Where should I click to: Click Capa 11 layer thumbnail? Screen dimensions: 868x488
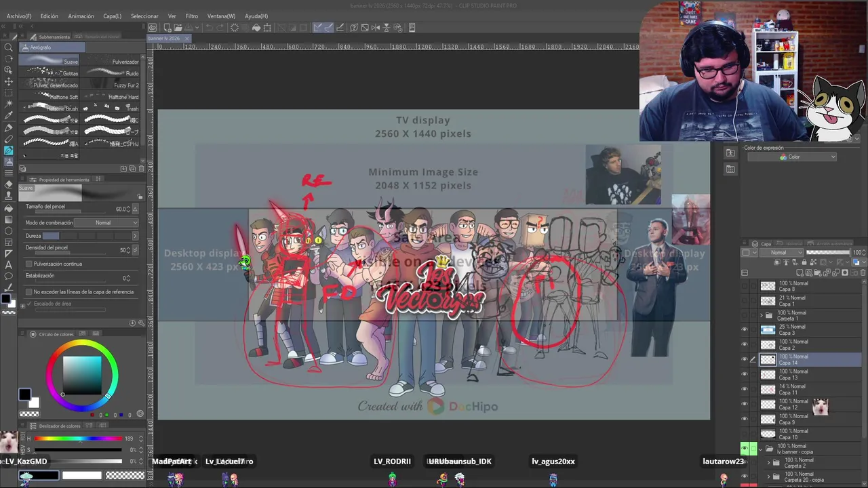point(768,390)
